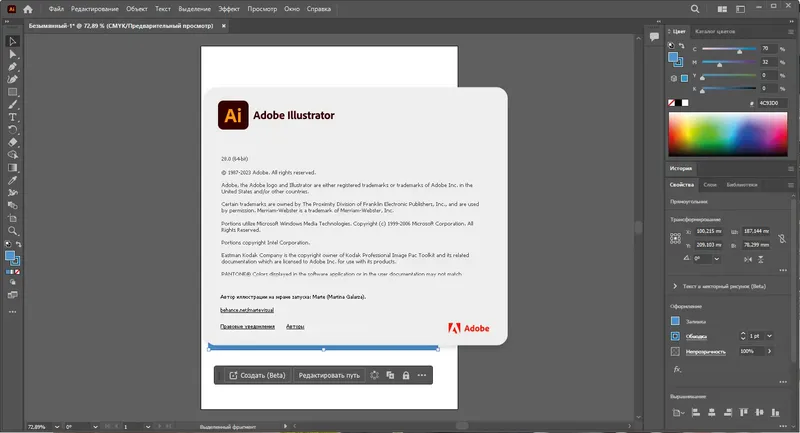The height and width of the screenshot is (433, 800).
Task: Set None fill swatch in toolbar
Action: [17, 272]
